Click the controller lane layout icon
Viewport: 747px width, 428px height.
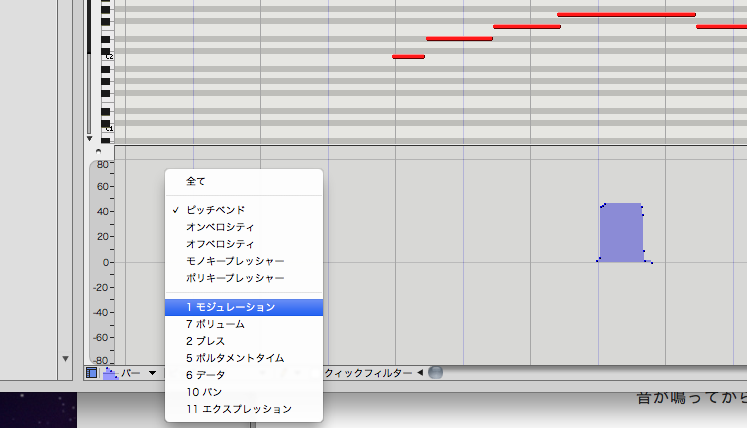(92, 373)
